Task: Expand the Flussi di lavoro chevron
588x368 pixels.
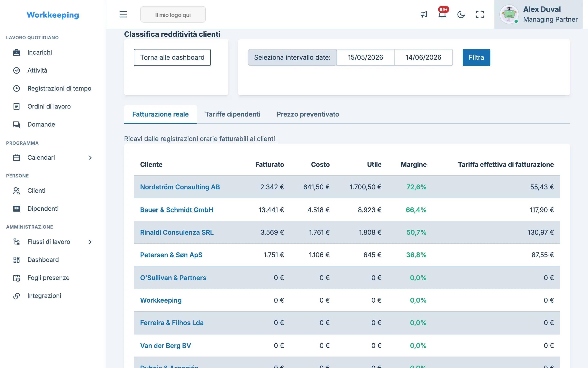Action: point(90,242)
